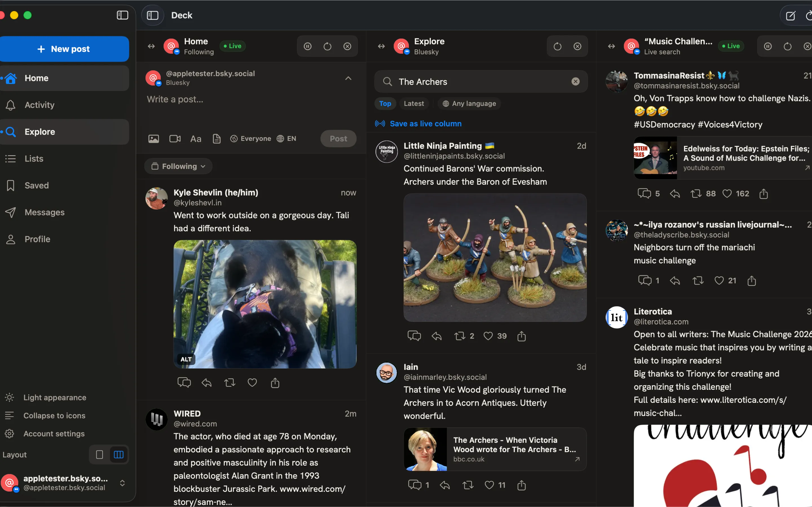Share Kyle Shevlin's post
The height and width of the screenshot is (507, 812).
(x=275, y=383)
